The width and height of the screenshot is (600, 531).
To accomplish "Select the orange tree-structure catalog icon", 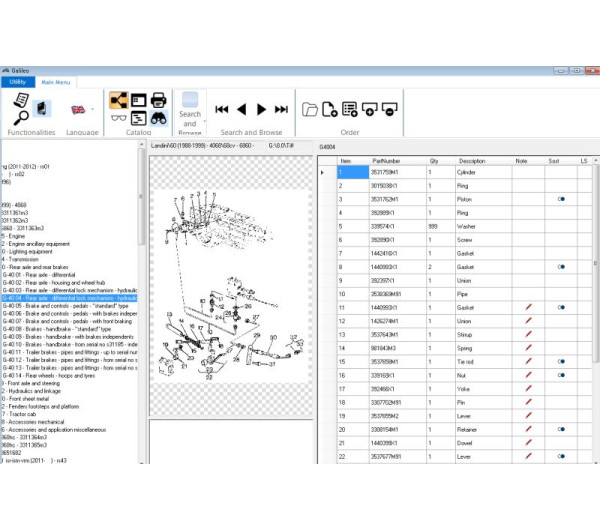I will pyautogui.click(x=118, y=99).
